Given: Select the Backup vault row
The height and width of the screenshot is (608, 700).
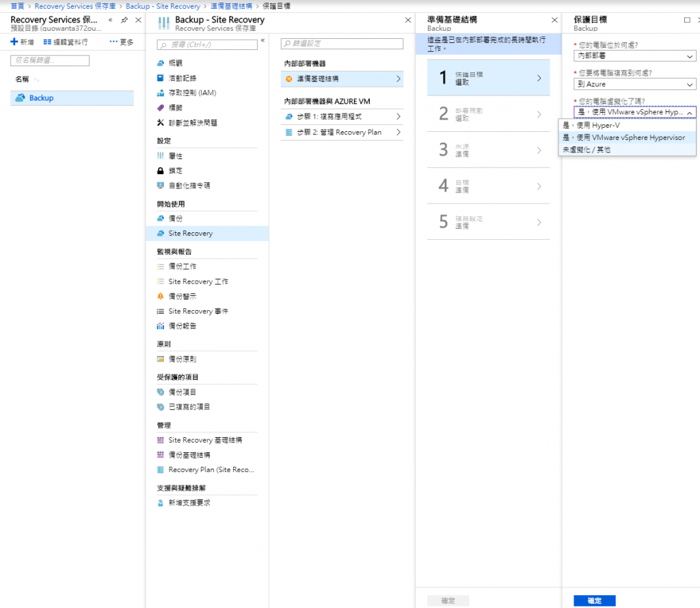Looking at the screenshot, I should pyautogui.click(x=72, y=98).
